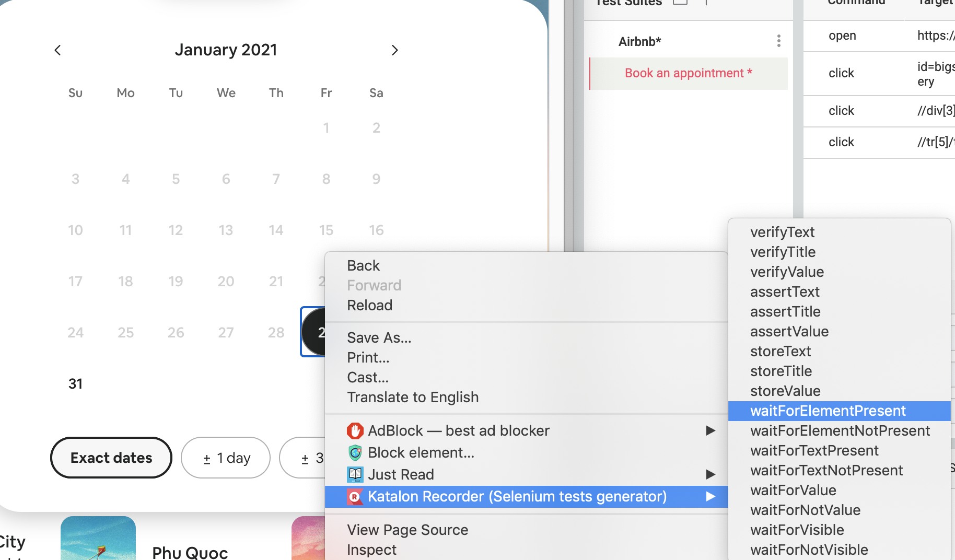Select waitForElementPresent command
955x560 pixels.
[840, 411]
